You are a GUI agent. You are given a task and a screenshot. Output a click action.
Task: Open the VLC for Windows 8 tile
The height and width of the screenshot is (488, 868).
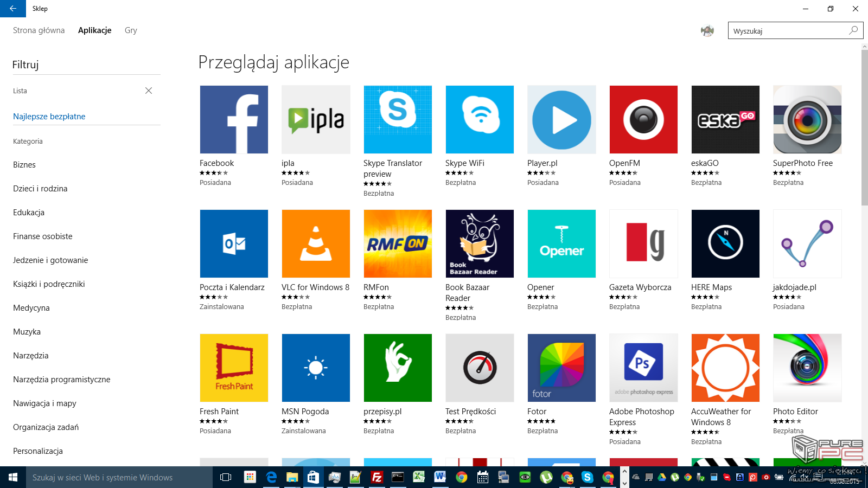click(x=316, y=243)
